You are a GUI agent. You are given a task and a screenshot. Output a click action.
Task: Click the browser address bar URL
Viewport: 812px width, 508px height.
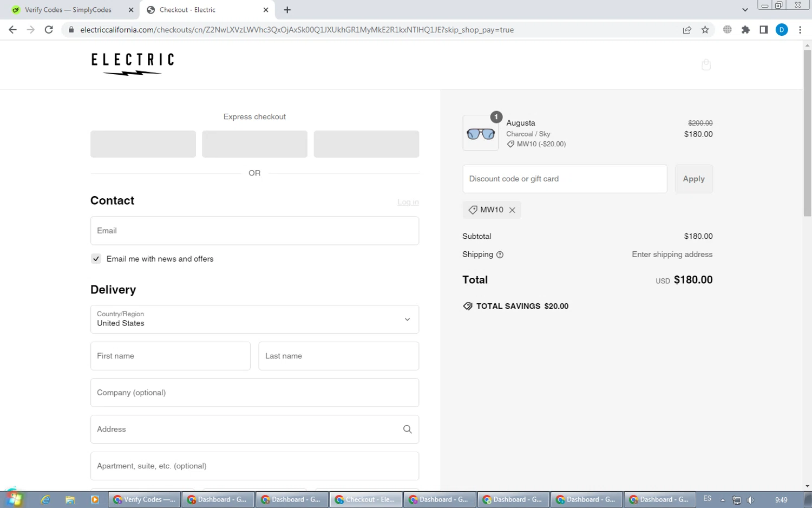tap(297, 30)
